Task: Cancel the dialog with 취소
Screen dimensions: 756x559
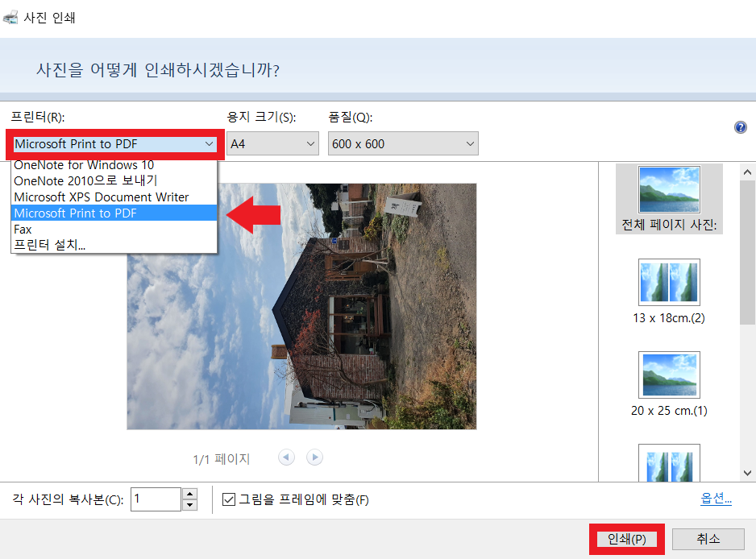Action: click(x=708, y=539)
